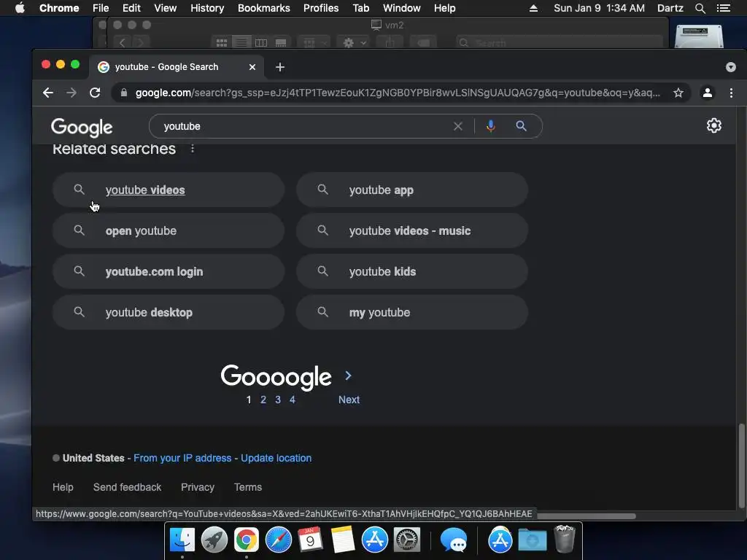Select related search youtube videos - music
This screenshot has width=747, height=560.
[412, 231]
